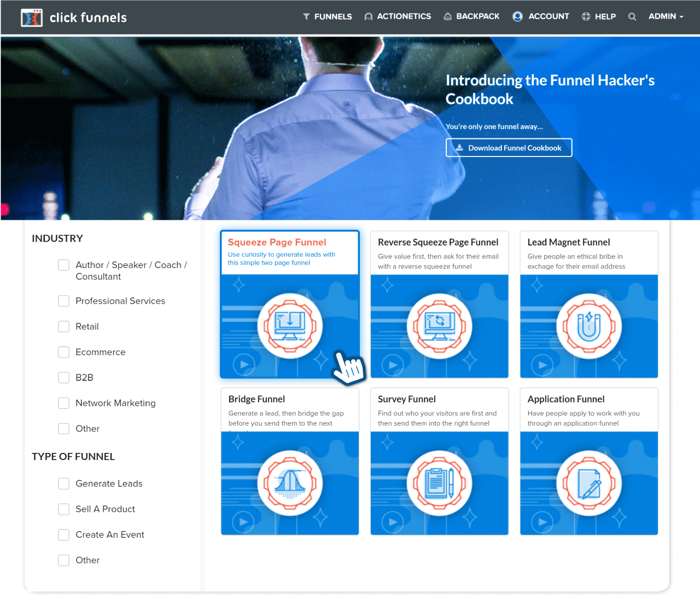
Task: Open the ACTIONETICS menu item
Action: tap(398, 16)
